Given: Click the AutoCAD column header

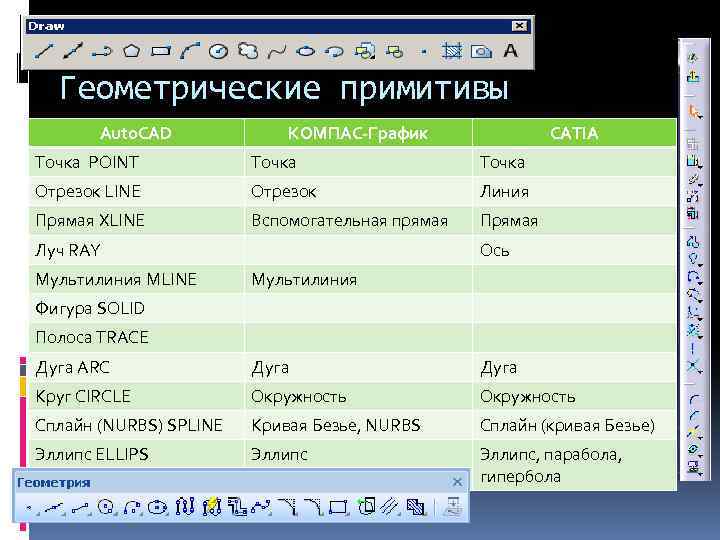Looking at the screenshot, I should tap(136, 133).
